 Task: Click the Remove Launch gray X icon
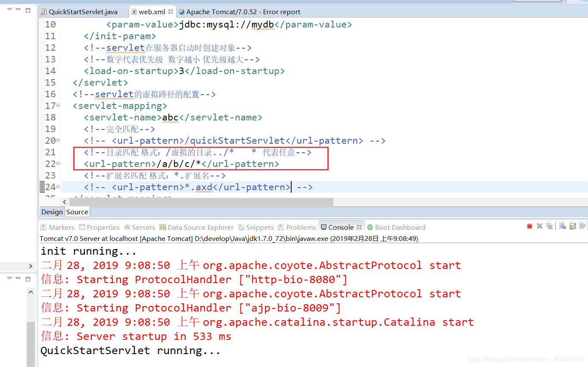pos(539,226)
